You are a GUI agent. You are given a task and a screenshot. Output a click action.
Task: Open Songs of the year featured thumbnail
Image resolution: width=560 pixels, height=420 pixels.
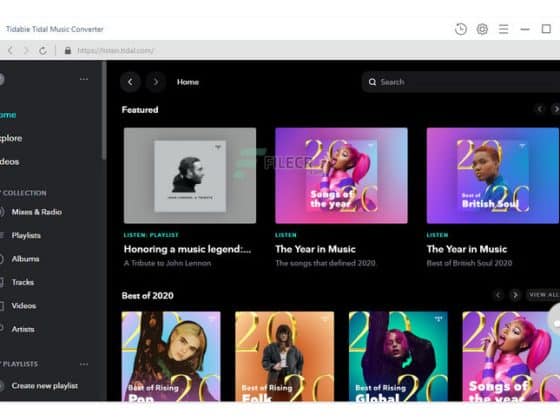341,176
